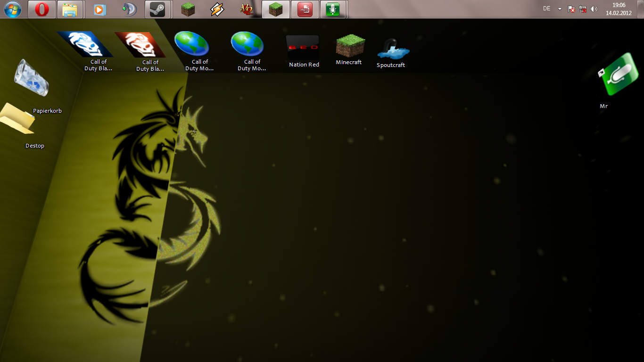Image resolution: width=644 pixels, height=362 pixels.
Task: Open the DE input language selector
Action: click(x=547, y=8)
